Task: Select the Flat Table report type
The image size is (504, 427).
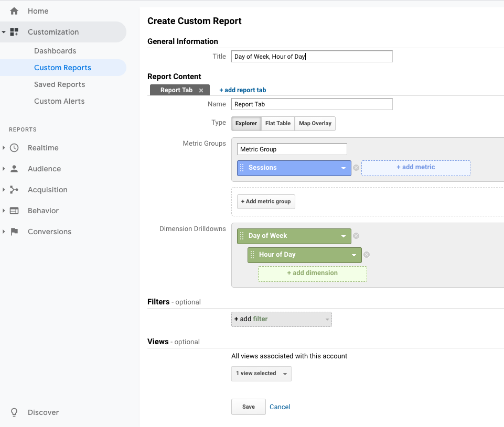Action: 277,124
